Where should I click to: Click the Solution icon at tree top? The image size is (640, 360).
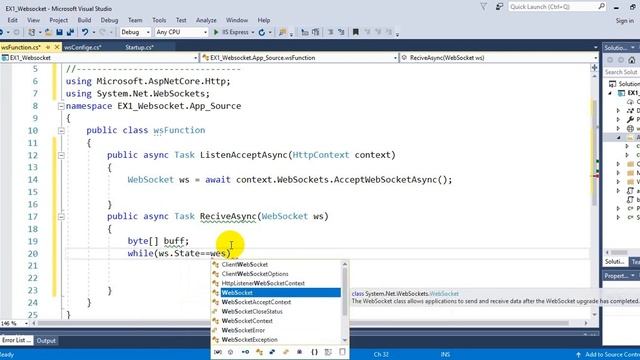point(612,84)
